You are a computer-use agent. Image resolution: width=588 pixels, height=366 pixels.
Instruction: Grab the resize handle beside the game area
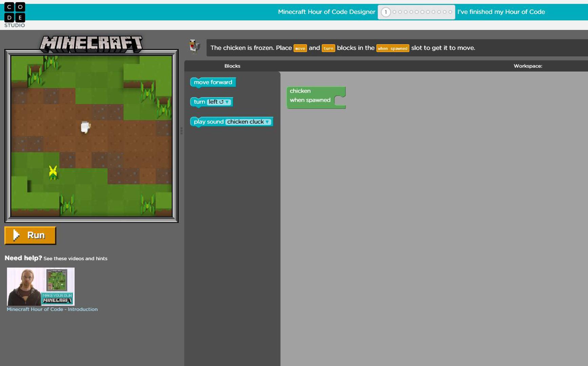pos(181,131)
